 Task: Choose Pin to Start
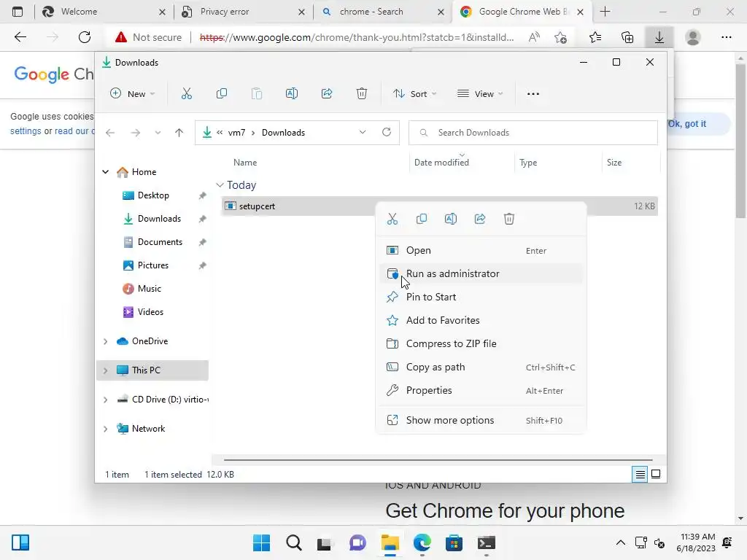click(x=481, y=297)
